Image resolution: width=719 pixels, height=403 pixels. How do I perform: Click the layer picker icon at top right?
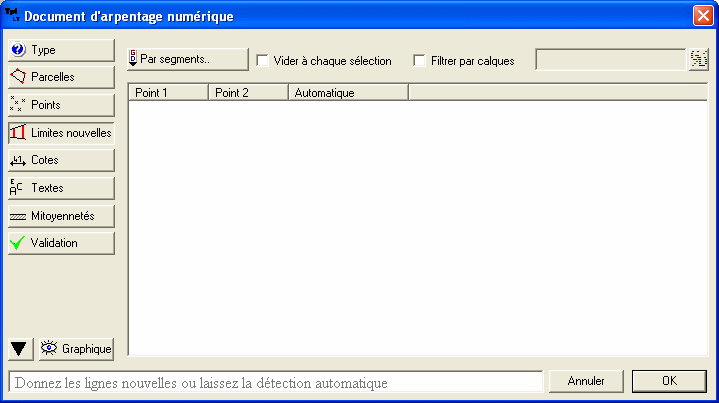pos(698,60)
